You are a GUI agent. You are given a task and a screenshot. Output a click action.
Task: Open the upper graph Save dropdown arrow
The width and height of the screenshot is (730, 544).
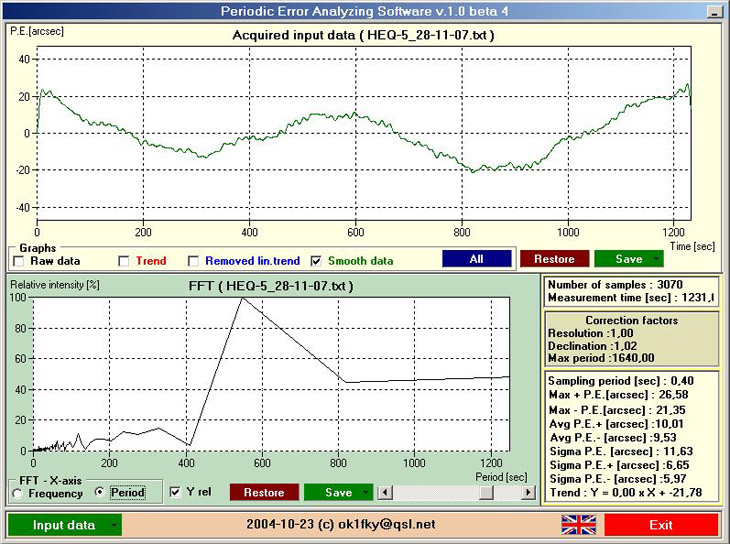point(656,258)
